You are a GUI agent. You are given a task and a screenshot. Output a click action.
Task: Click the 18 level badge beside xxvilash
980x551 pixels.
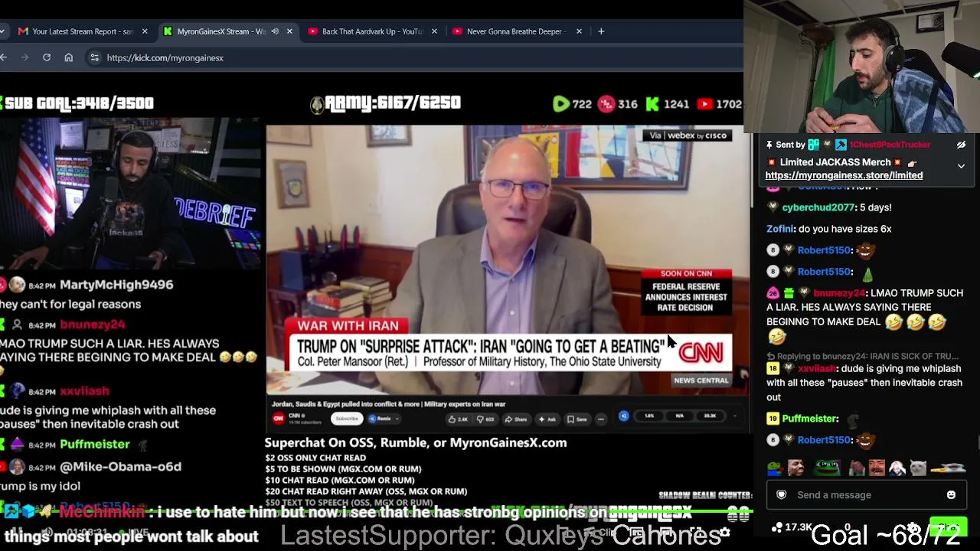click(x=773, y=368)
